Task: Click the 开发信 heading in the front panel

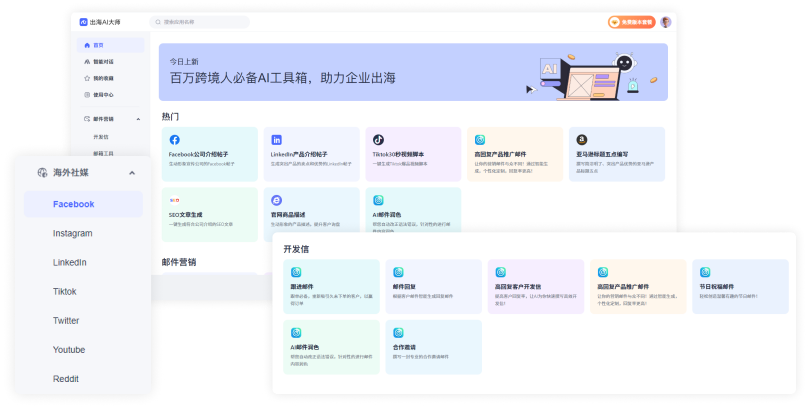Action: [296, 249]
